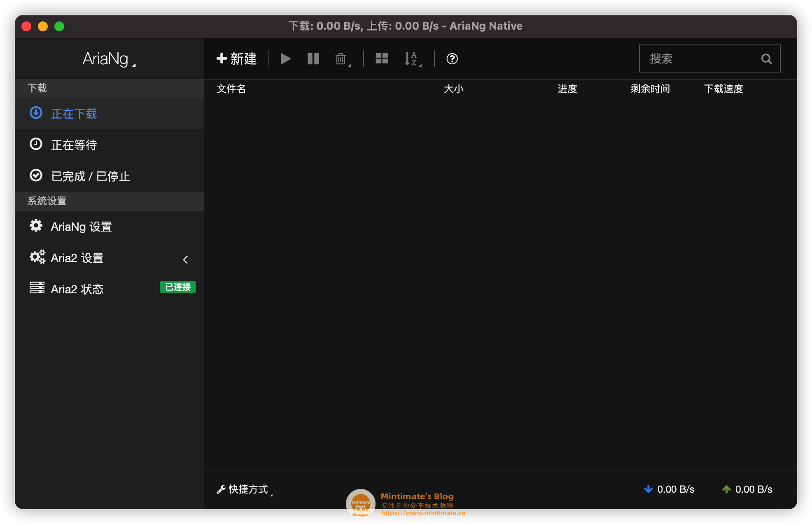Click the pause tasks icon

(x=313, y=59)
